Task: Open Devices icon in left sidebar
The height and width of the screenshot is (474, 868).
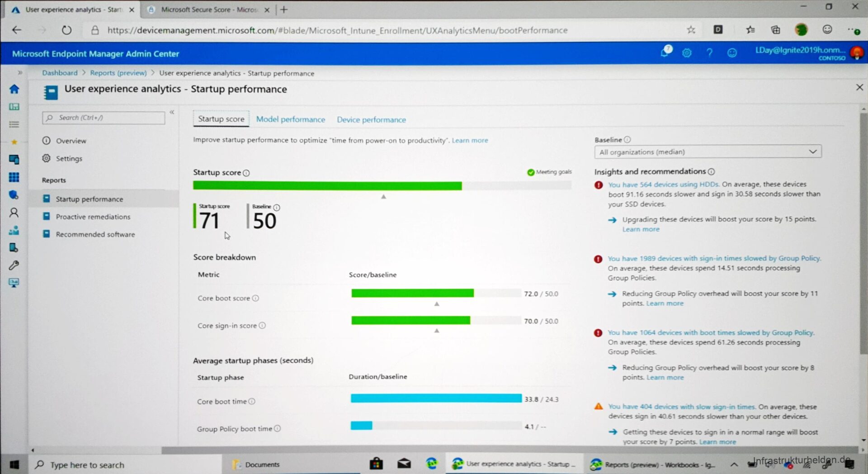Action: (x=14, y=159)
